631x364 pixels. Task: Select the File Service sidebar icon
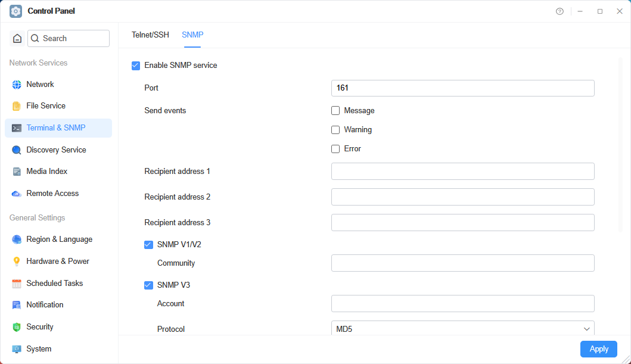pos(17,105)
